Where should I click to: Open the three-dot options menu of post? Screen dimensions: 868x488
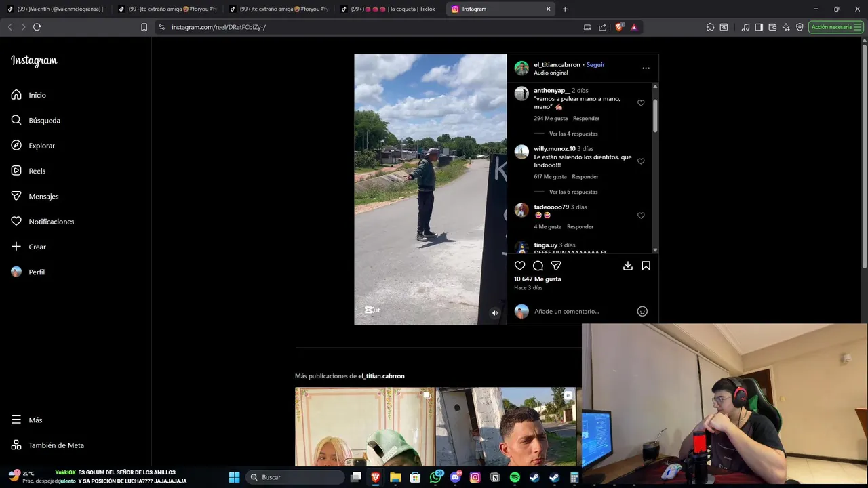[x=646, y=68]
